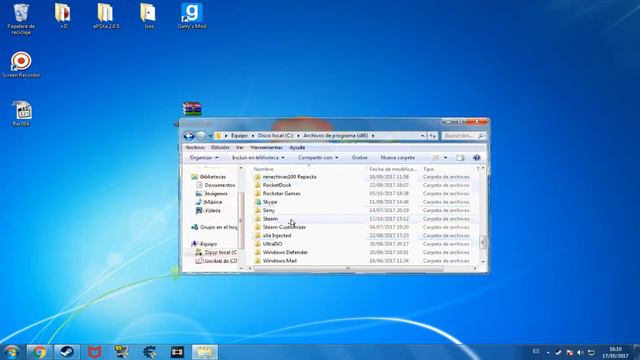Viewport: 640px width, 360px height.
Task: Click the file list horizontal scrollbar
Action: [348, 269]
